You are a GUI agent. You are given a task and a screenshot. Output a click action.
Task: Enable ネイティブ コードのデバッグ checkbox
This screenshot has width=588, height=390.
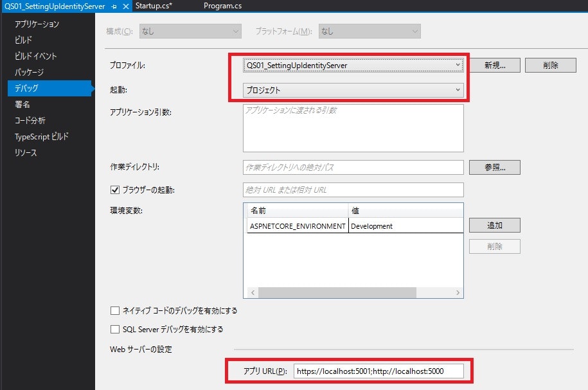pos(114,310)
